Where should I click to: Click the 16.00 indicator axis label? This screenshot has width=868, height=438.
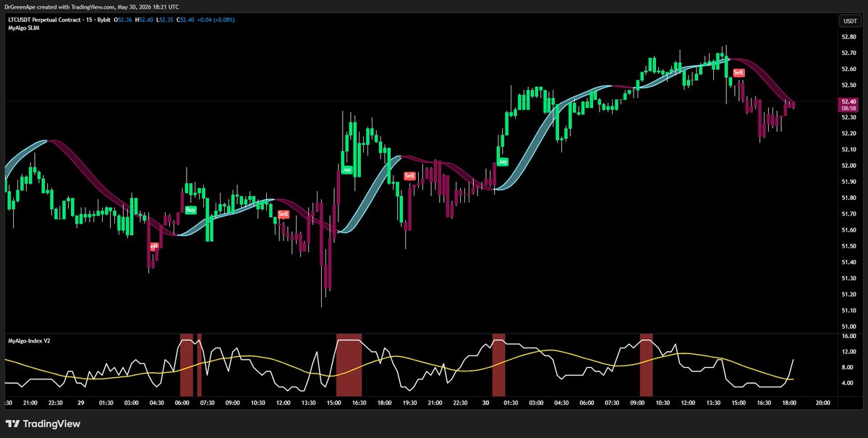849,337
